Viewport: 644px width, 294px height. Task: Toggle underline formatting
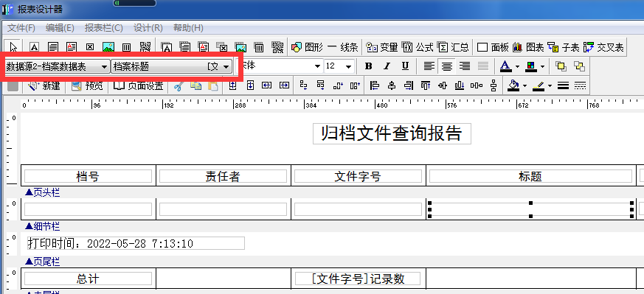[x=405, y=66]
